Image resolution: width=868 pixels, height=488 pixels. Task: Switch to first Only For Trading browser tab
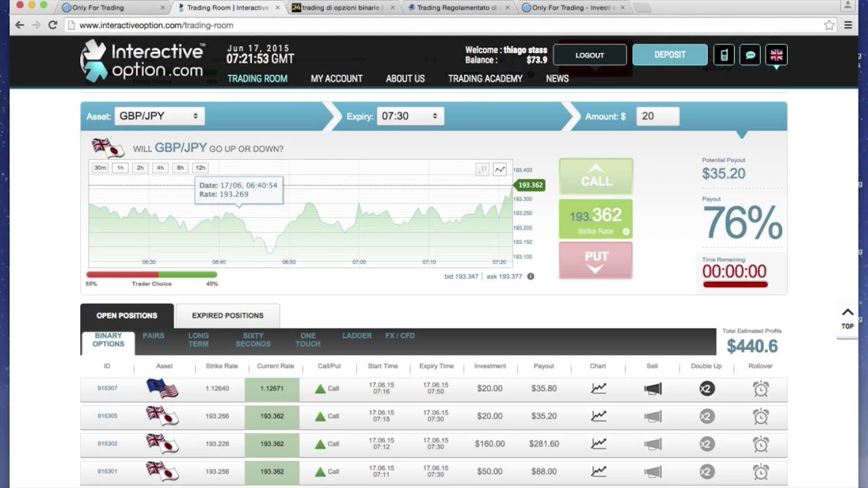pyautogui.click(x=113, y=7)
